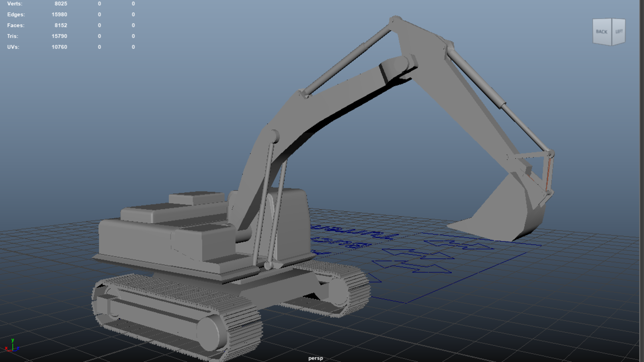This screenshot has height=362, width=644.
Task: Click the Tris label in the poly count HUD
Action: point(13,36)
